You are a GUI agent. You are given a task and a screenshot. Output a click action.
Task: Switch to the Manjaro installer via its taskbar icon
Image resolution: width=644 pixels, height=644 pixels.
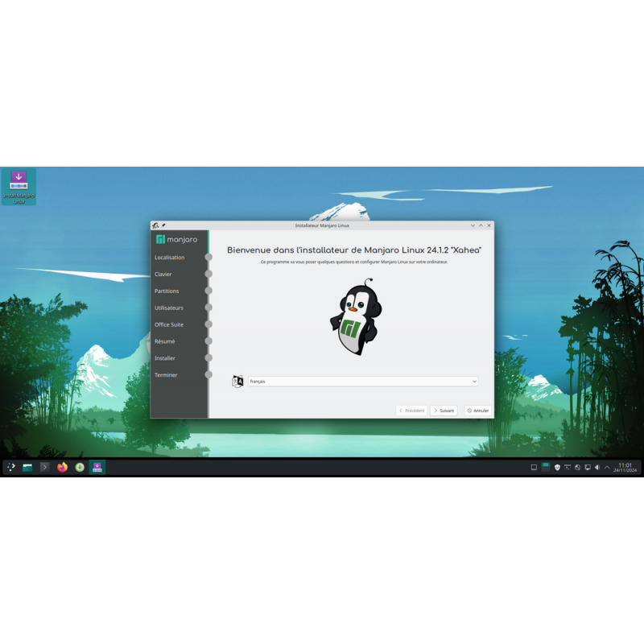97,467
